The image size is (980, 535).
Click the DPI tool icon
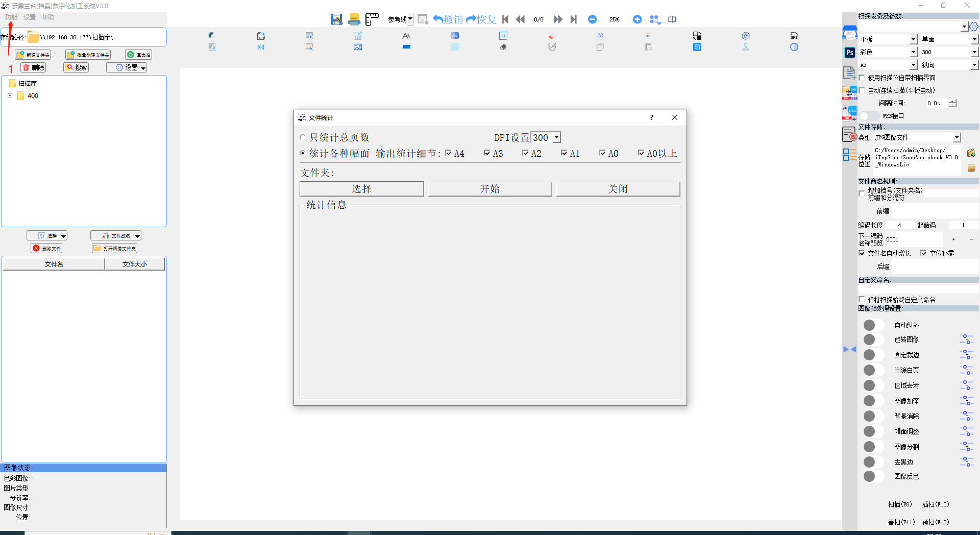pyautogui.click(x=794, y=36)
